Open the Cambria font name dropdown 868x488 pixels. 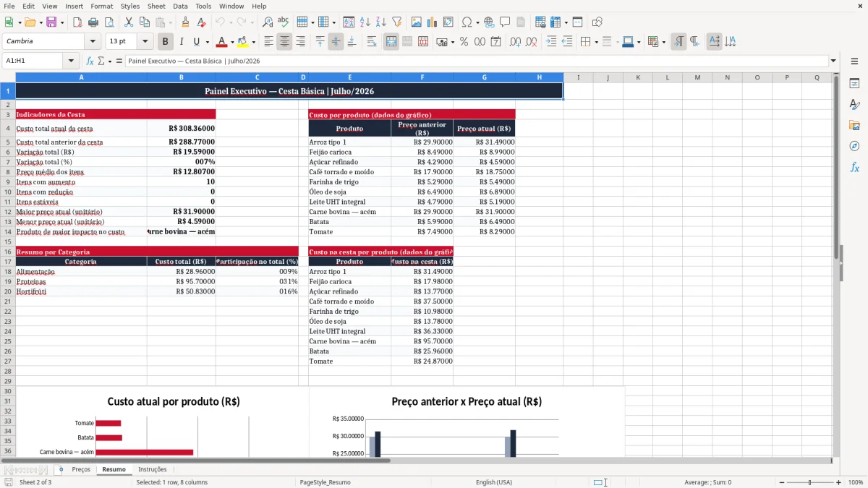point(93,42)
